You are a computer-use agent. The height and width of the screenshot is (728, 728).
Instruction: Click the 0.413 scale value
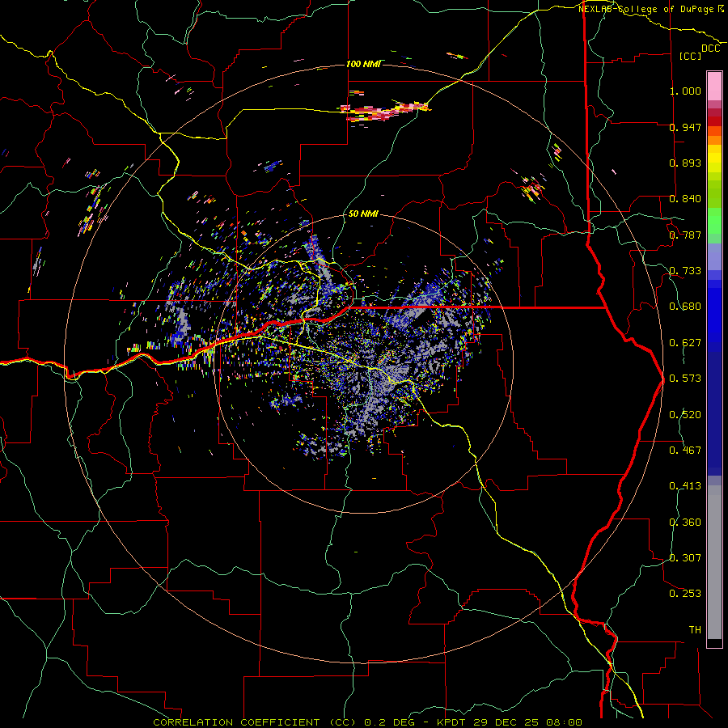tap(685, 486)
